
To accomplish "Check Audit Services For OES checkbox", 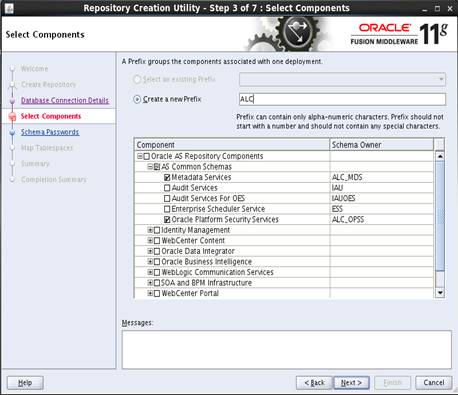I will coord(167,199).
